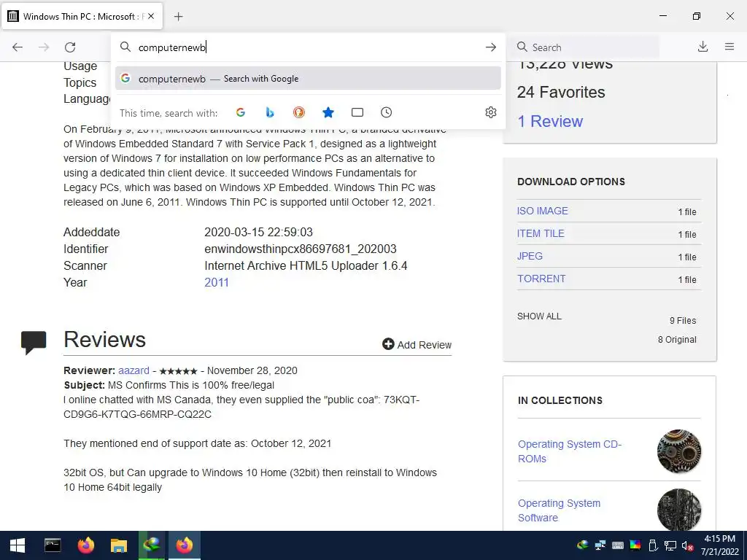
Task: Click the 'Internet Archive HTML5 Uploader 1.6.4' value
Action: point(306,265)
